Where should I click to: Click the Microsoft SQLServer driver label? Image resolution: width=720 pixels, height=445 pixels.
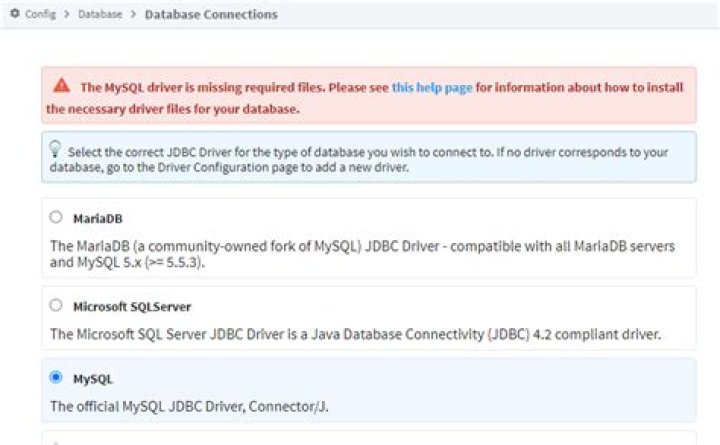[132, 307]
